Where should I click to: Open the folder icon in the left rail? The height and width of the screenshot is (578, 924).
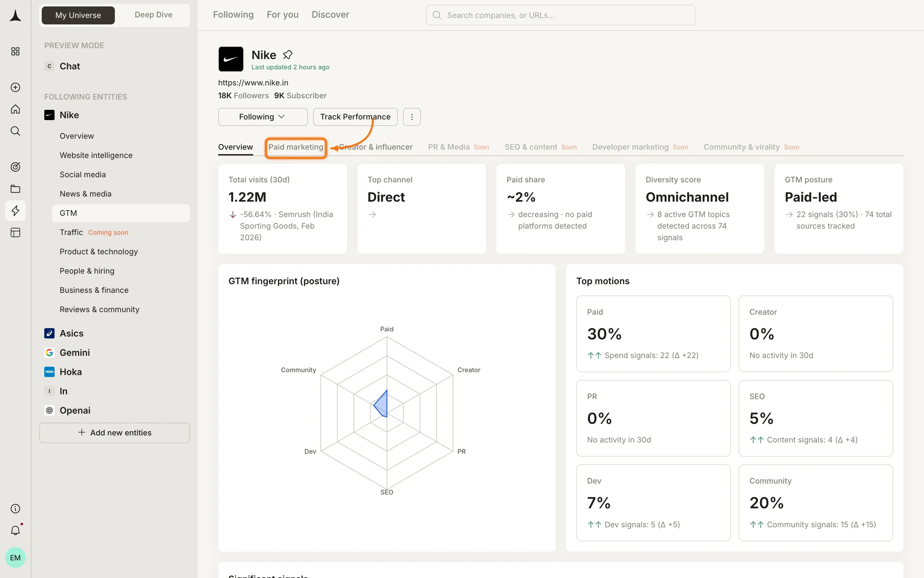(x=15, y=188)
